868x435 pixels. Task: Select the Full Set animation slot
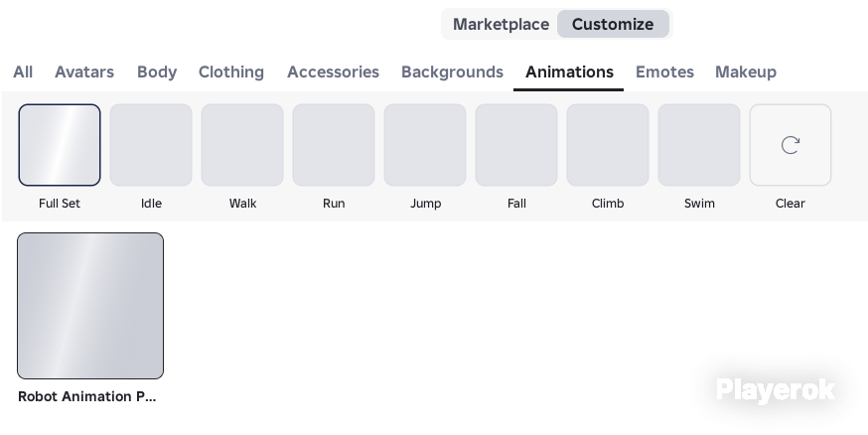(60, 145)
